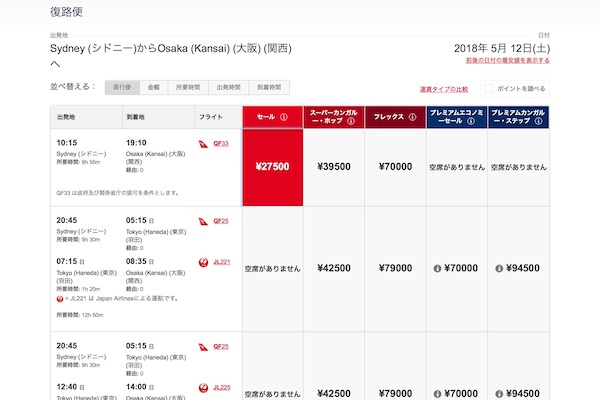Open the JL225 flight link
Image resolution: width=600 pixels, height=400 pixels.
222,387
